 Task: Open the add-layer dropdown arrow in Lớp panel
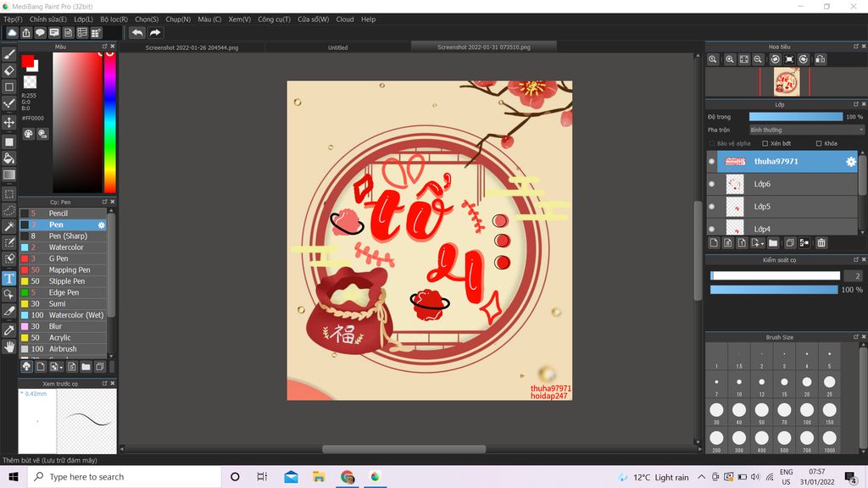(x=763, y=243)
